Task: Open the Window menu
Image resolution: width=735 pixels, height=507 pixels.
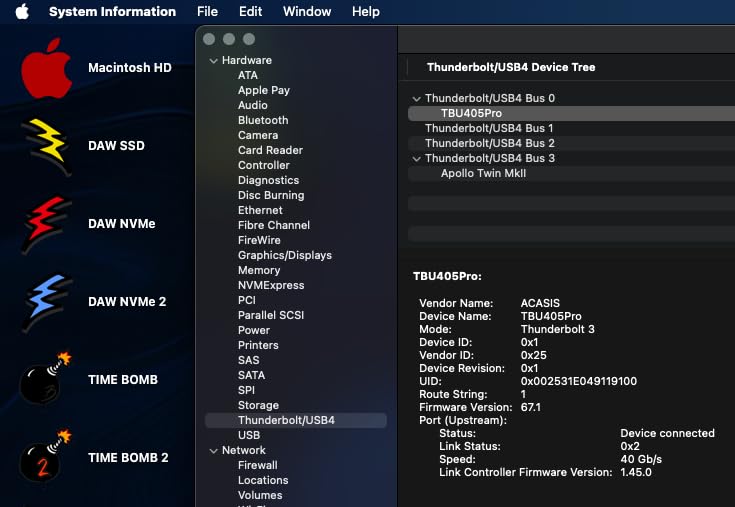Action: 307,11
